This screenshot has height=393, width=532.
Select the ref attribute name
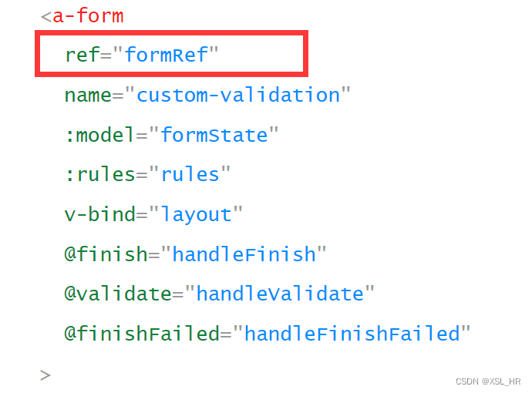tap(82, 54)
